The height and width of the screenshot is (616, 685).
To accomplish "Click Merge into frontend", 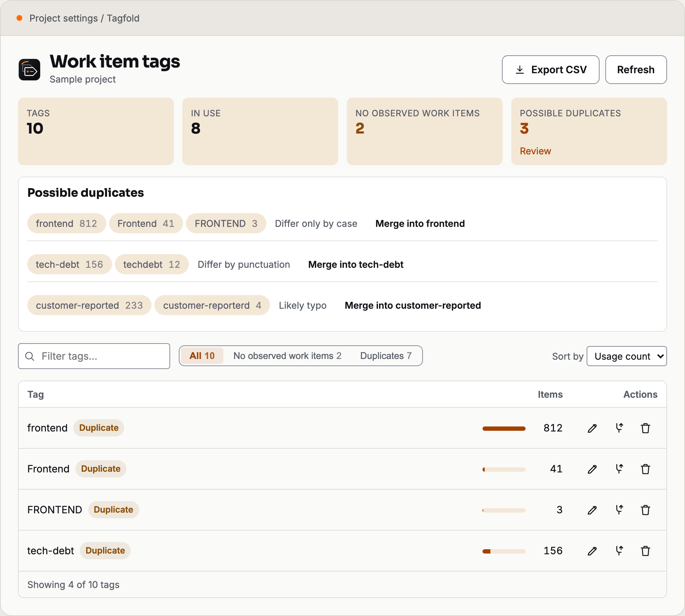I will pyautogui.click(x=420, y=224).
